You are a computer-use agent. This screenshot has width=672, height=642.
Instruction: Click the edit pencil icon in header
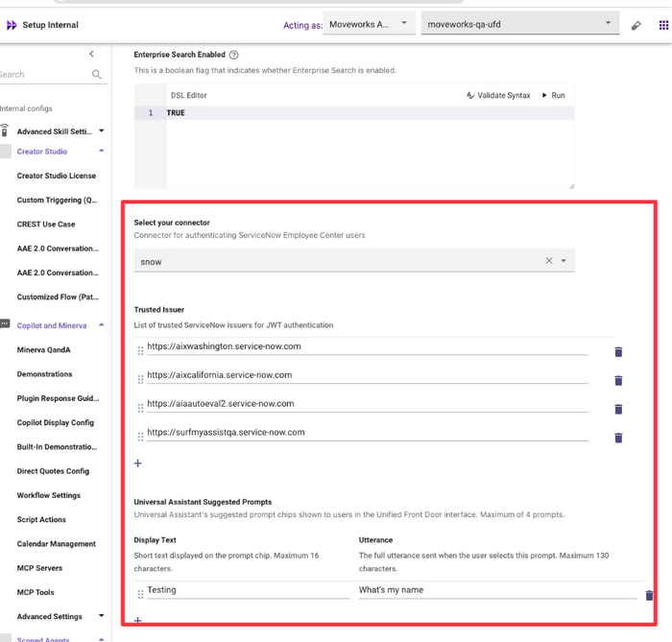point(636,26)
